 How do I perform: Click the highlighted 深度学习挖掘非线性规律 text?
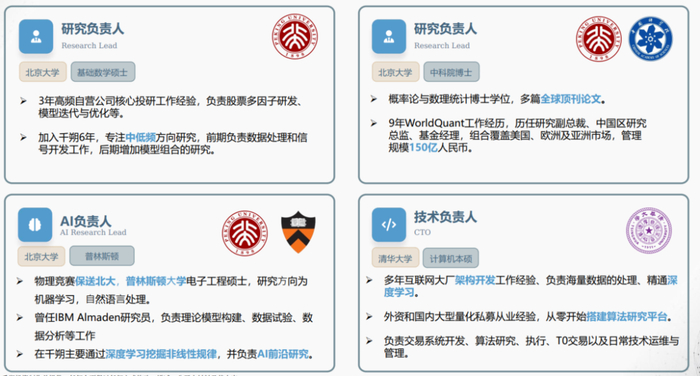pos(161,354)
